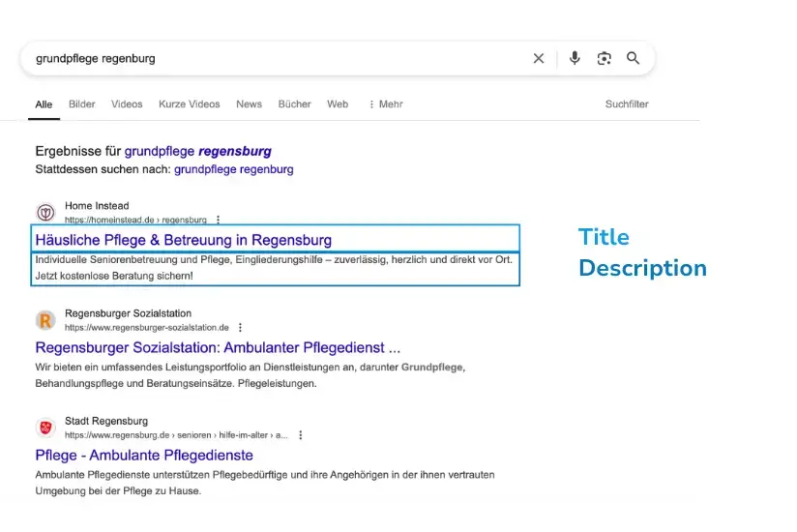
Task: Click the Stadt Regensburg site name
Action: 106,421
